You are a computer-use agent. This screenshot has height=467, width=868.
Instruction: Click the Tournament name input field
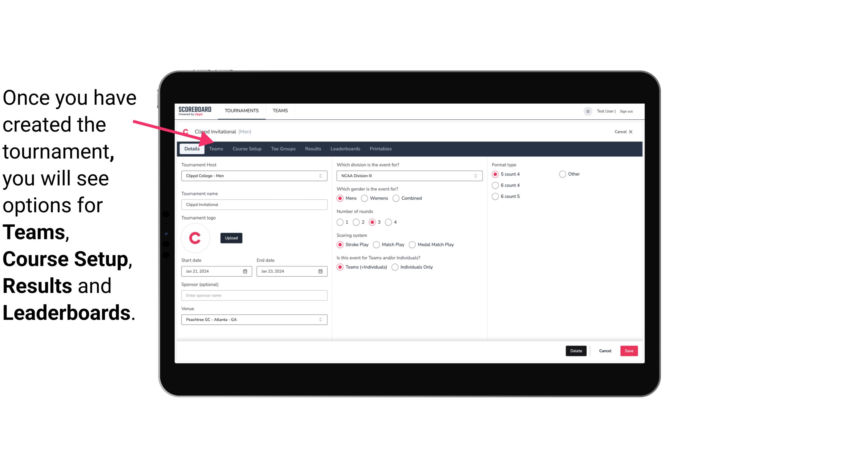pos(254,204)
